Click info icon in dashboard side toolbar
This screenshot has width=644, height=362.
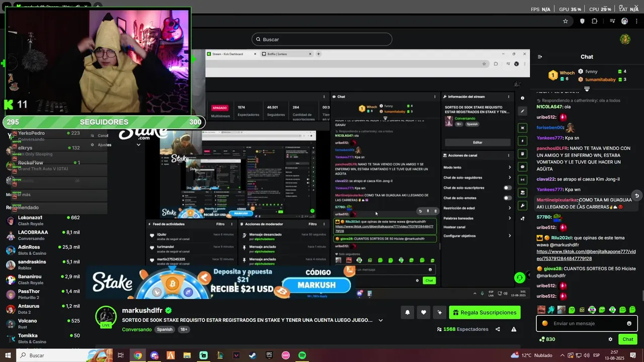coord(523,98)
